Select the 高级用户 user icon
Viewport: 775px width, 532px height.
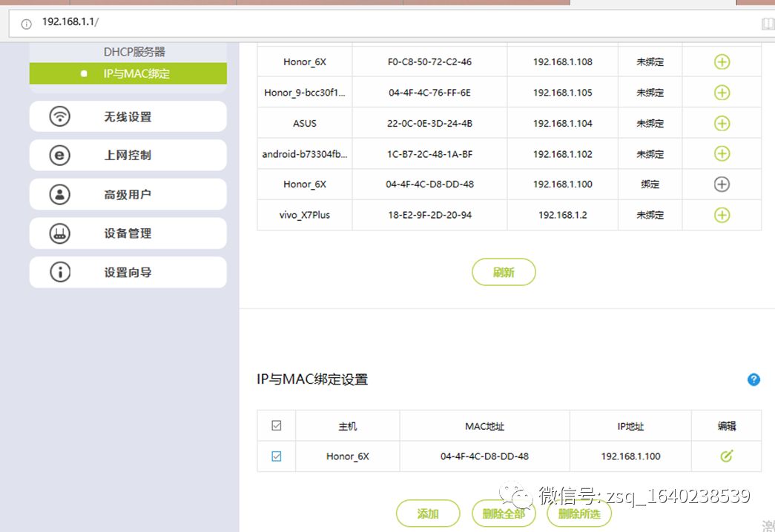tap(59, 194)
